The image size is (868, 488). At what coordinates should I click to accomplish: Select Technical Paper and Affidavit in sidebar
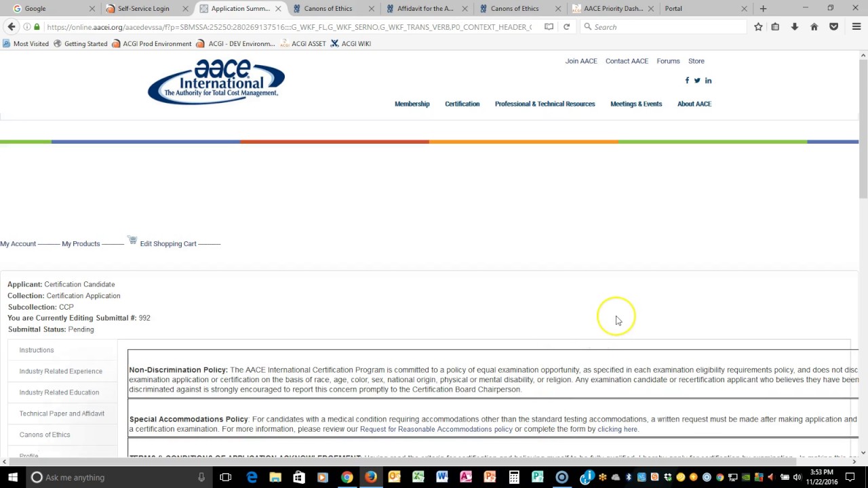tap(62, 413)
